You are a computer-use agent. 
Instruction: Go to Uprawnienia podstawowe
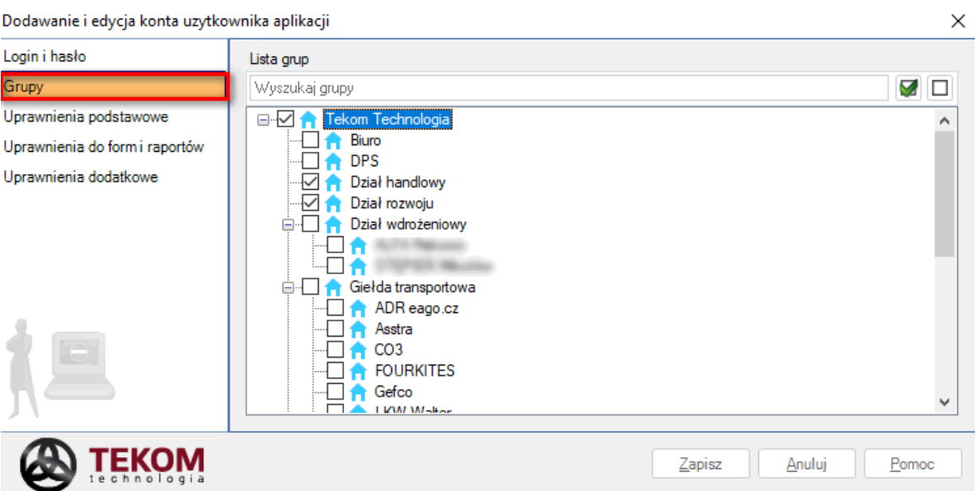tap(114, 117)
